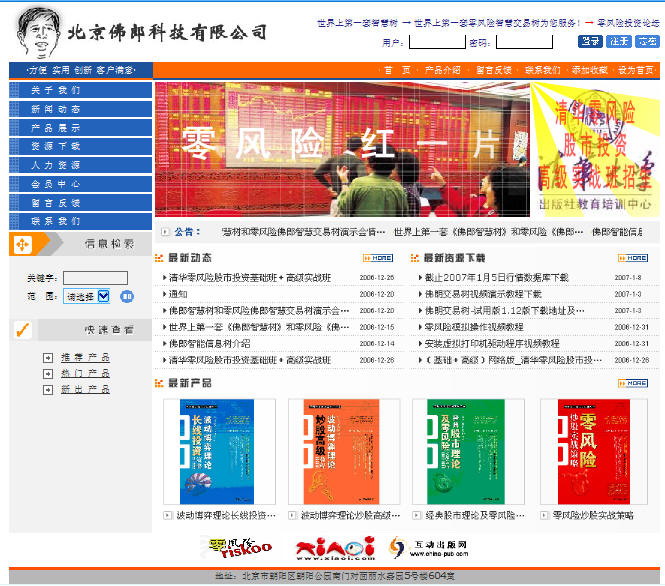This screenshot has height=586, width=665.
Task: Open the 请选择 range dropdown
Action: click(x=86, y=296)
